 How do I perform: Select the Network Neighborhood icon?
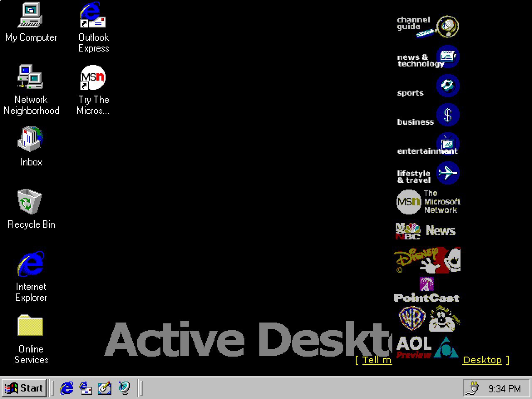(31, 89)
